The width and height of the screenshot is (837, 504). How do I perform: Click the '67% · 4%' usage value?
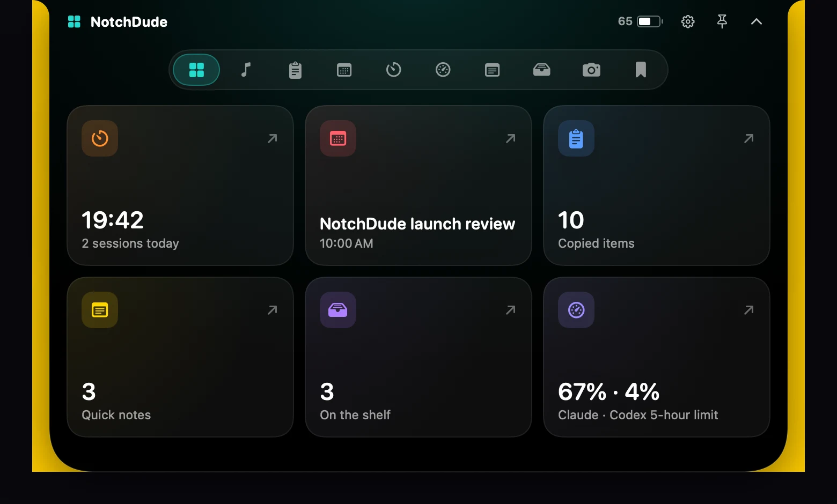click(x=609, y=392)
